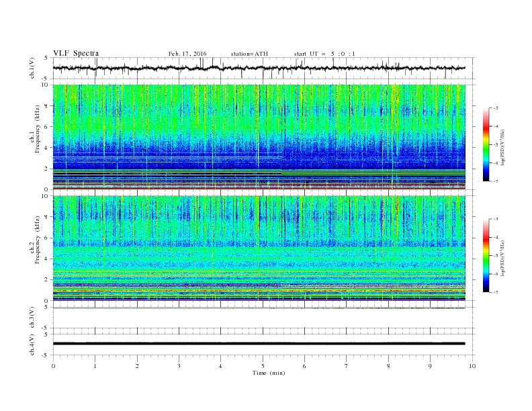Click the ch.1 spectrogram color bar
This screenshot has height=411, width=532.
(486, 144)
